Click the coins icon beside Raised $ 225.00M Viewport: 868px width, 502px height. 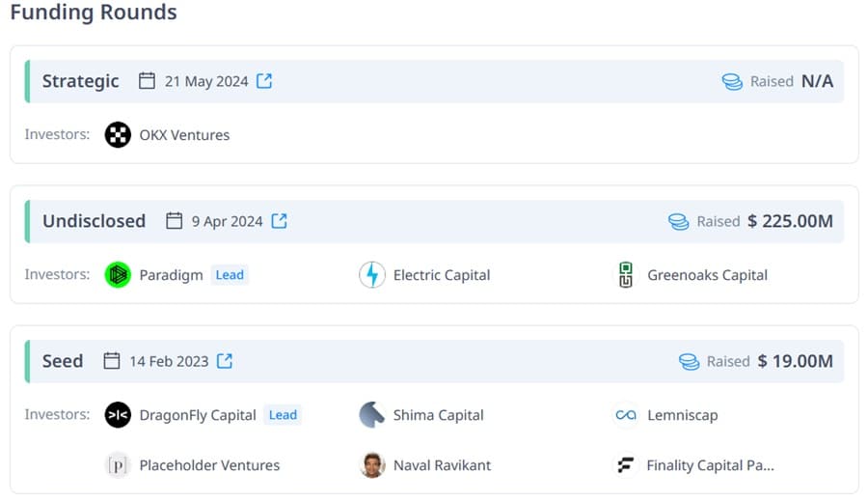tap(679, 222)
